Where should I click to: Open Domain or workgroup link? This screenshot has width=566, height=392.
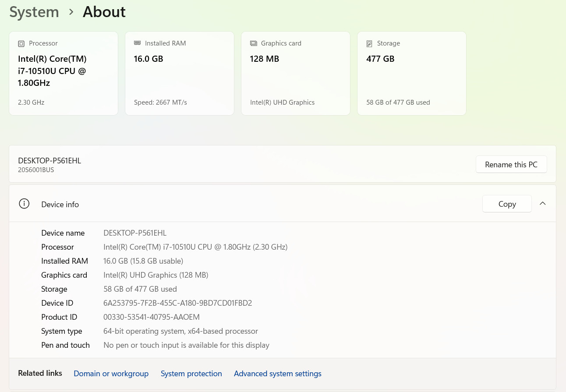click(x=111, y=374)
